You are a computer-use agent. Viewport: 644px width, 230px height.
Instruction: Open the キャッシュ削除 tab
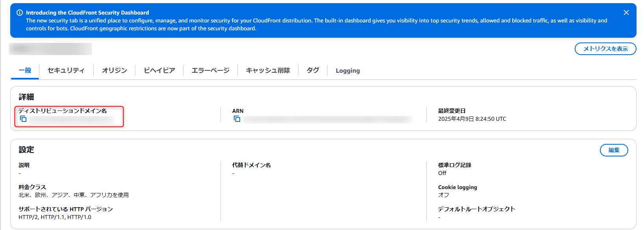268,70
